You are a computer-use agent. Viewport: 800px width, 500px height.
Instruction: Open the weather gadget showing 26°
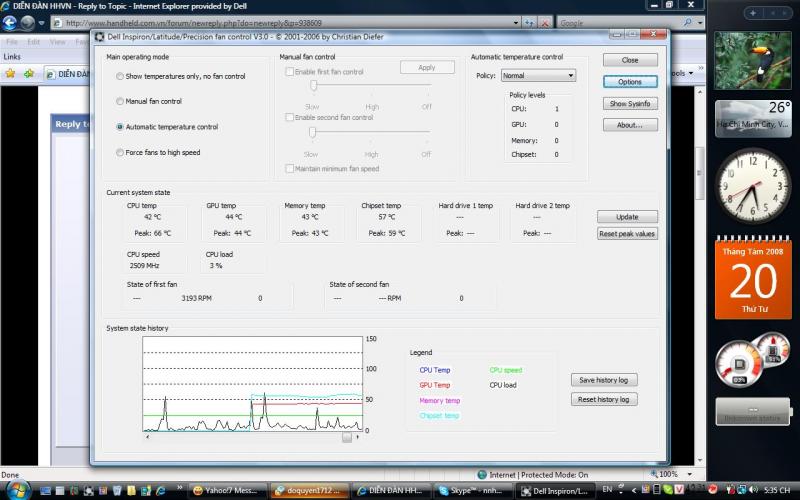pos(753,115)
